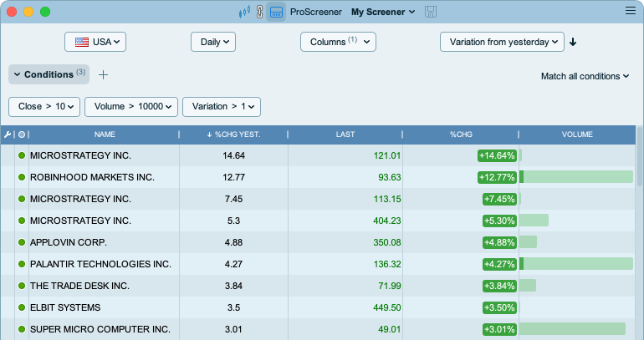The height and width of the screenshot is (340, 644).
Task: Click the +3.50% change badge
Action: (x=499, y=307)
